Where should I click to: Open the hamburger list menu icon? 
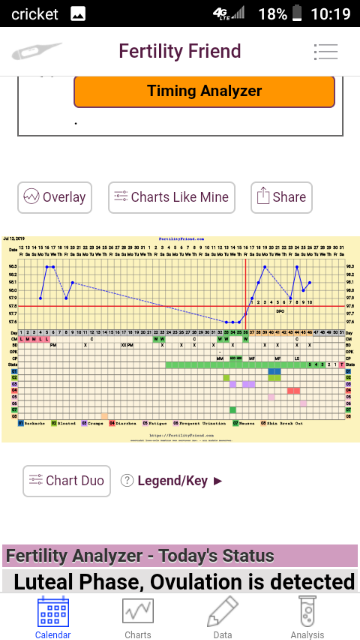point(326,52)
